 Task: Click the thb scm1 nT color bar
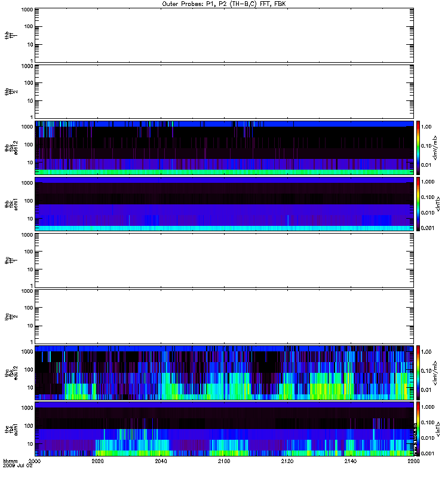(x=418, y=204)
